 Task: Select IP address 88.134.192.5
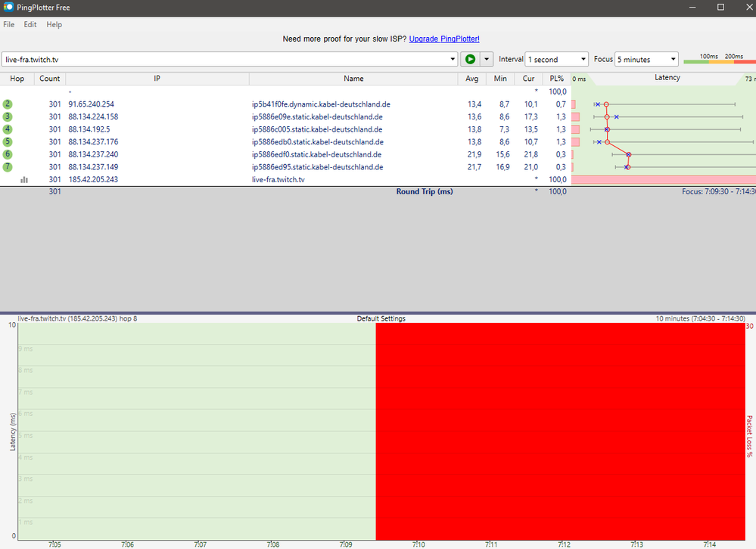[x=89, y=129]
